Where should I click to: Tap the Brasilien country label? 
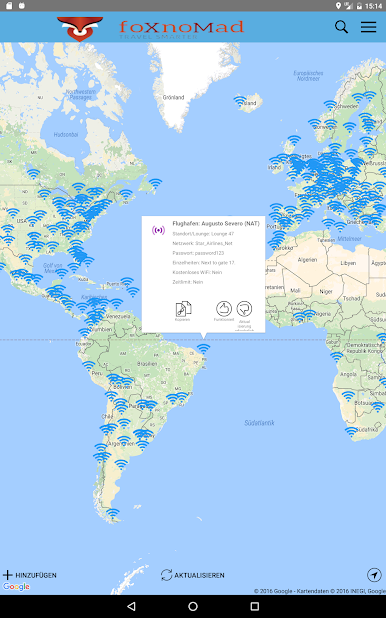(x=147, y=364)
